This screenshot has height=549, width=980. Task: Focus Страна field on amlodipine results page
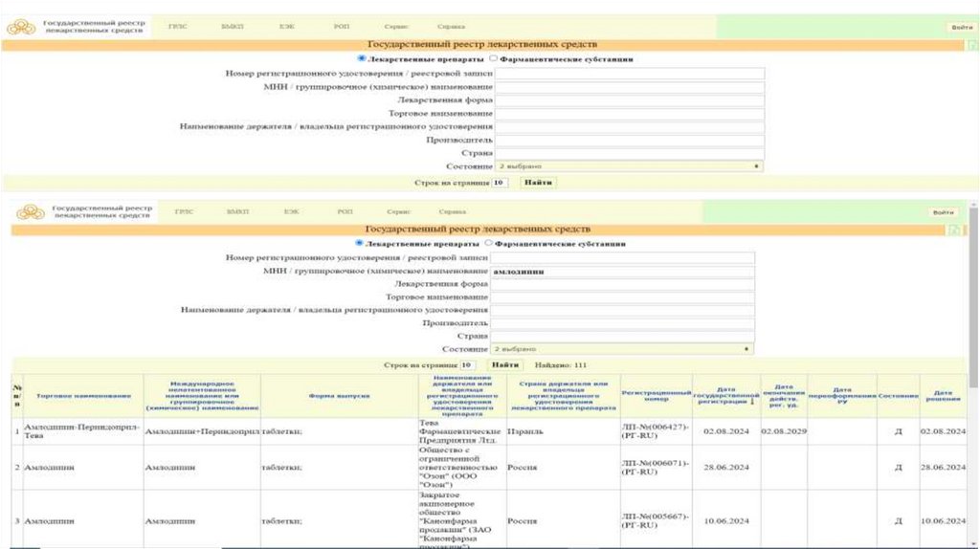pos(622,336)
